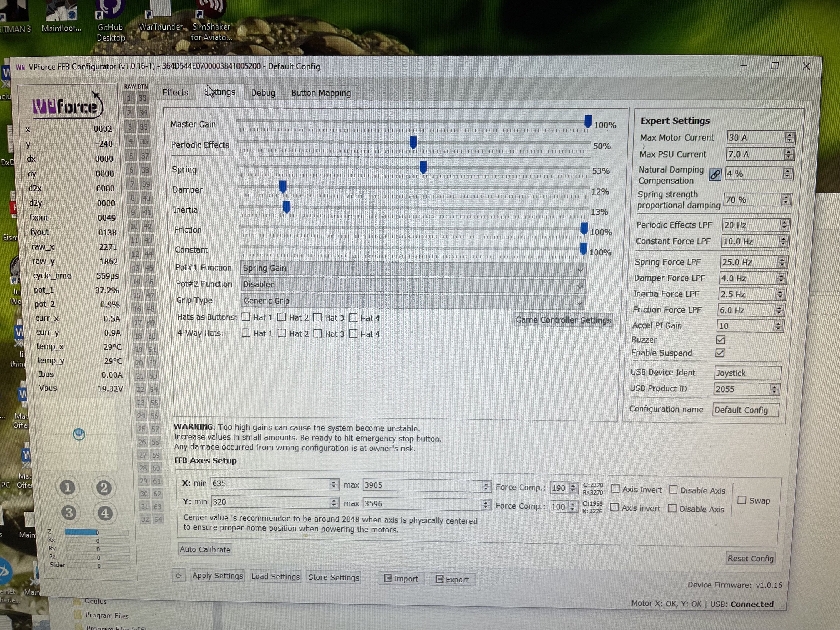
Task: Select effect slot 1 circle icon
Action: click(x=68, y=487)
